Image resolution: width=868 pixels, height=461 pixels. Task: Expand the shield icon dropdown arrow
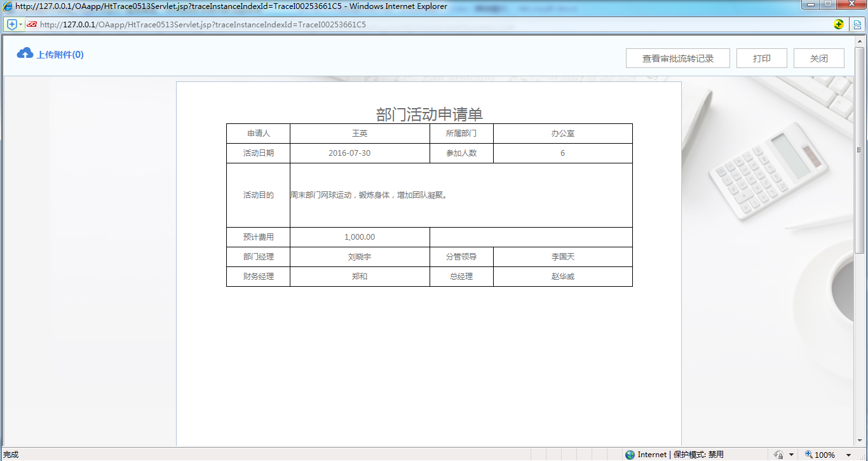click(x=21, y=24)
